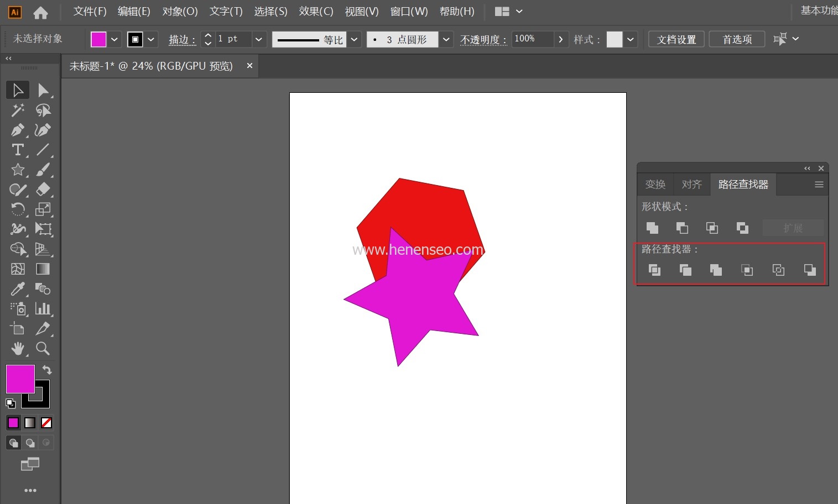The image size is (838, 504).
Task: Open the stroke weight dropdown
Action: point(259,39)
